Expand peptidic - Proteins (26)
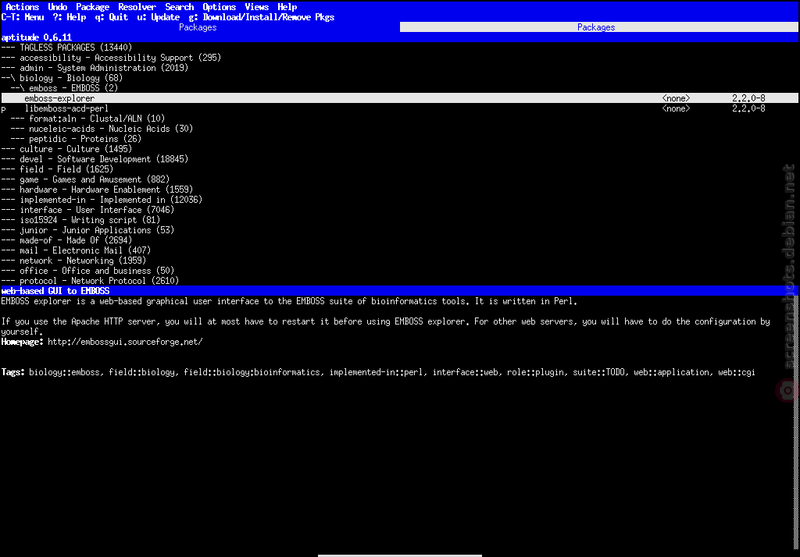The width and height of the screenshot is (800, 557). pyautogui.click(x=76, y=139)
